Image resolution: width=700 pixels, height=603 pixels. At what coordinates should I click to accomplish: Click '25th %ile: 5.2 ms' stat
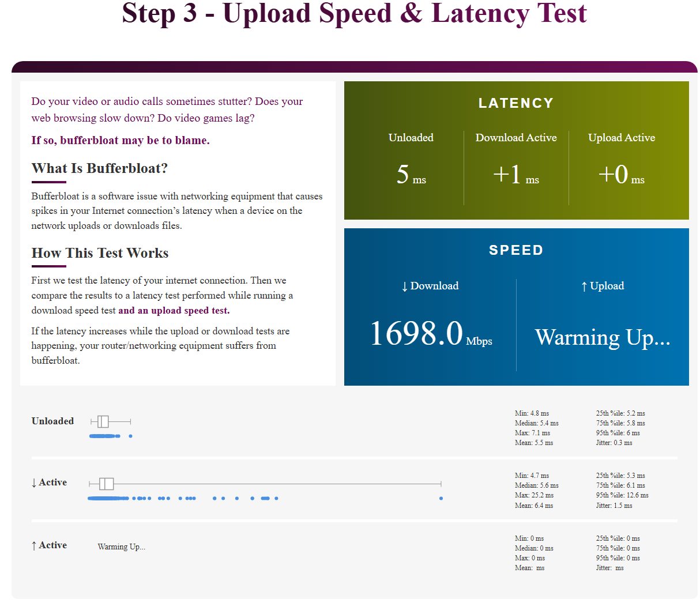pos(620,413)
